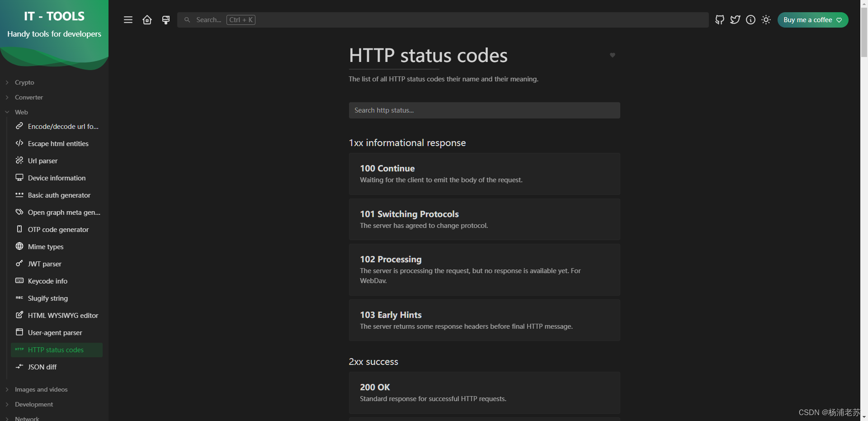
Task: Open the About info icon
Action: click(x=750, y=20)
